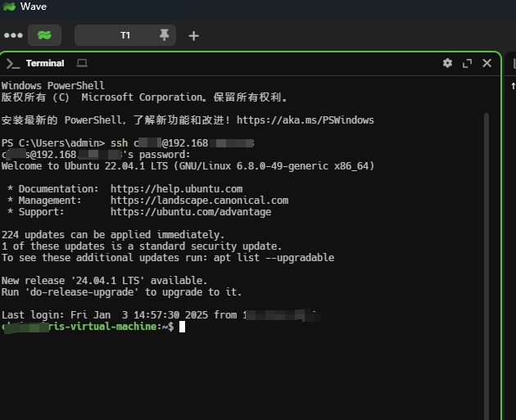Open the https://help.ubuntu.com documentation link
This screenshot has width=516, height=420.
(x=176, y=189)
